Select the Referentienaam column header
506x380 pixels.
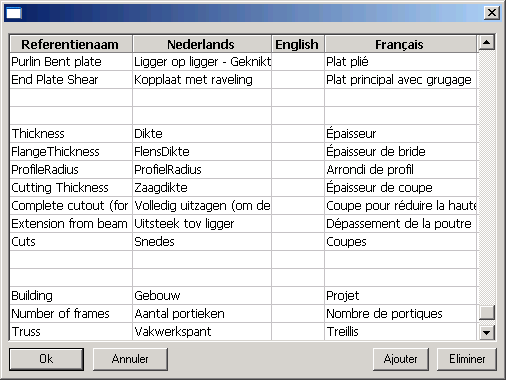[x=71, y=44]
